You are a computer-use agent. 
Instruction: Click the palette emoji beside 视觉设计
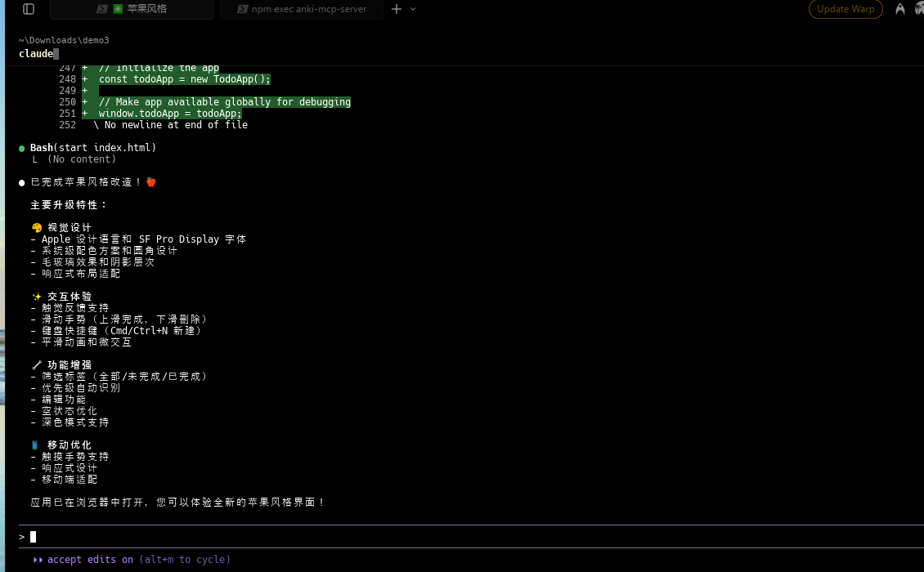pos(37,228)
